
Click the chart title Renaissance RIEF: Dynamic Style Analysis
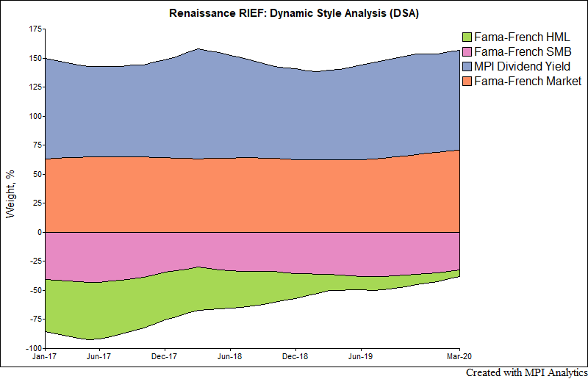pos(293,13)
